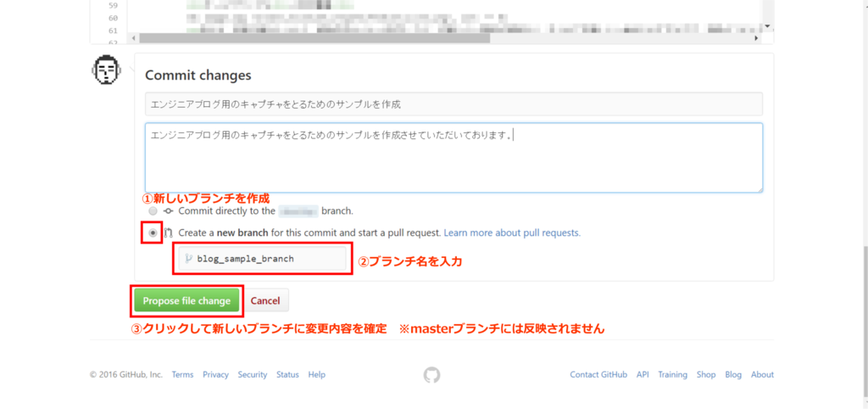Open the API footer link

(643, 375)
